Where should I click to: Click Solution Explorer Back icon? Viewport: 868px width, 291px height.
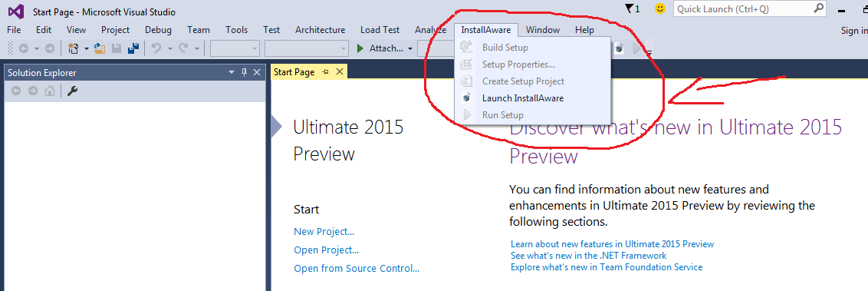point(16,91)
